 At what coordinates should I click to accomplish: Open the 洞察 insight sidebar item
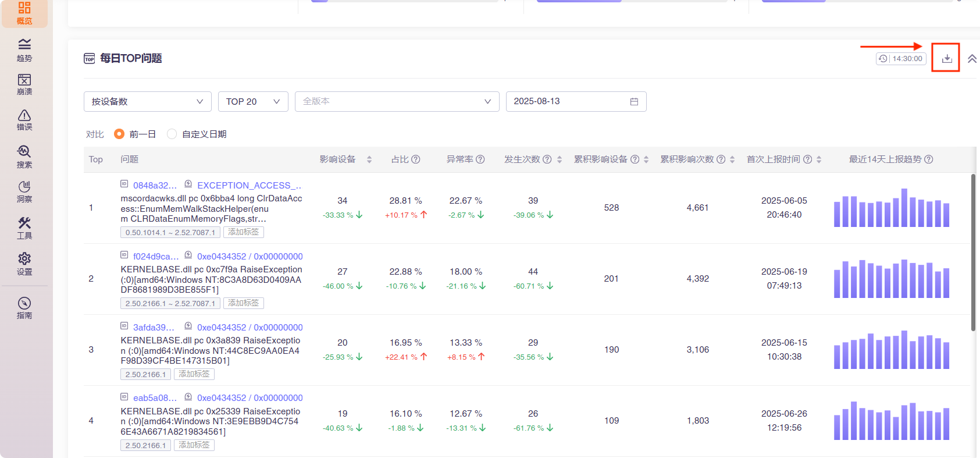(24, 192)
